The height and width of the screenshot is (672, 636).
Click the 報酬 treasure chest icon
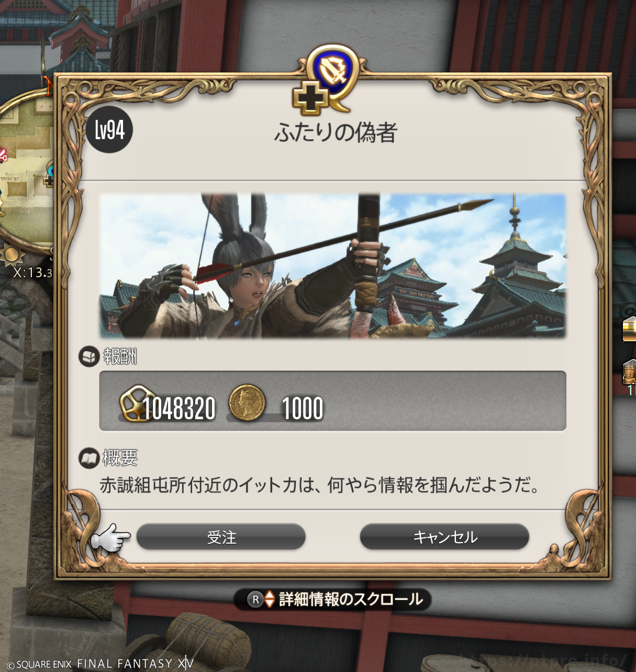88,357
